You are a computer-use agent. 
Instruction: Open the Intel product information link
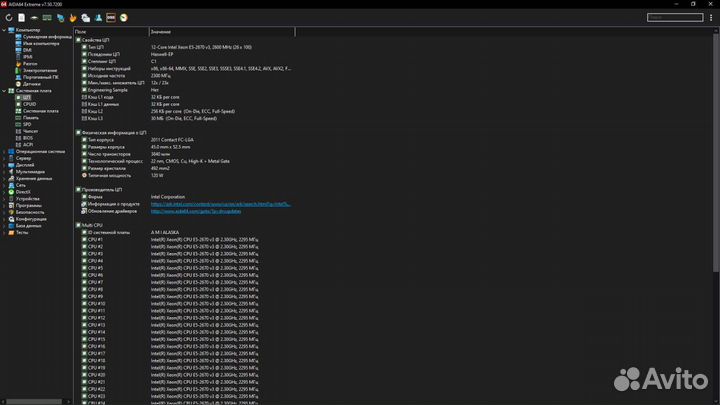[x=220, y=203]
